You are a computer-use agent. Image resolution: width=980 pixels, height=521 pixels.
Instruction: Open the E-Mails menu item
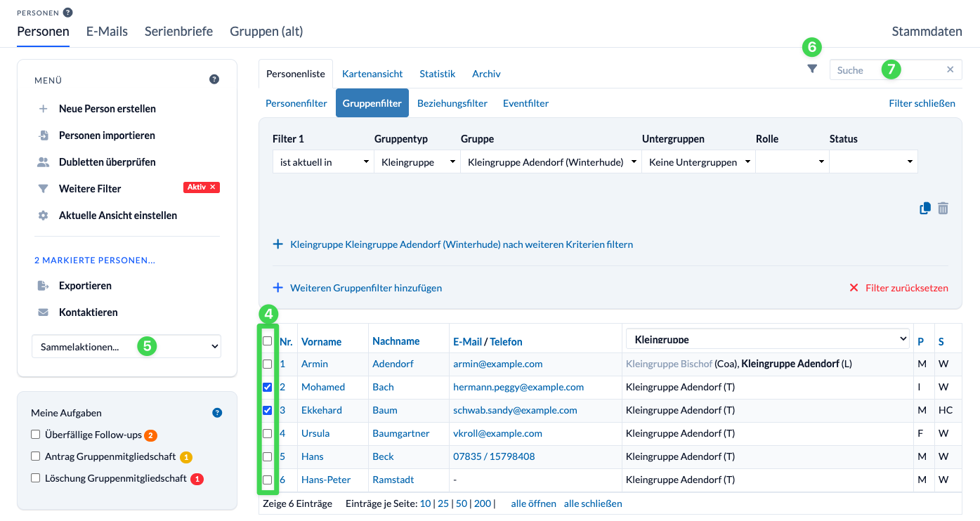(x=107, y=31)
